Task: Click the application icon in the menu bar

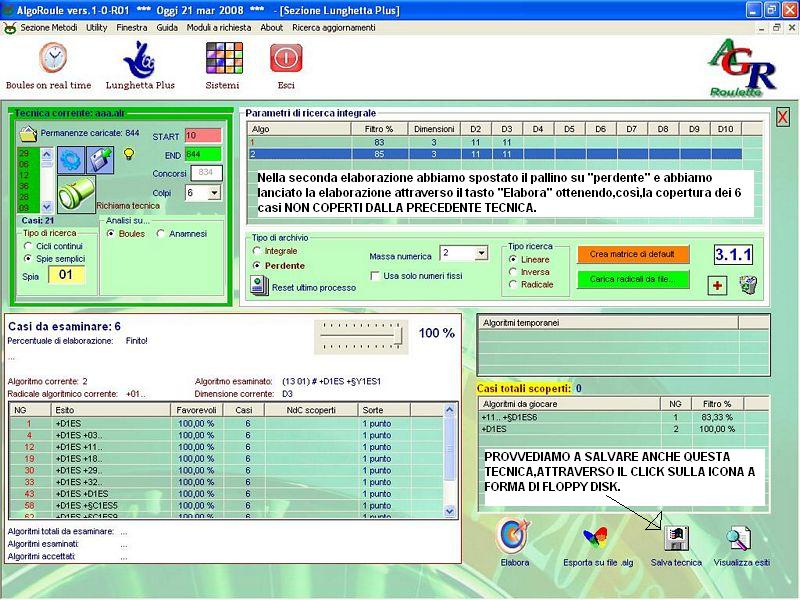Action: [x=10, y=28]
